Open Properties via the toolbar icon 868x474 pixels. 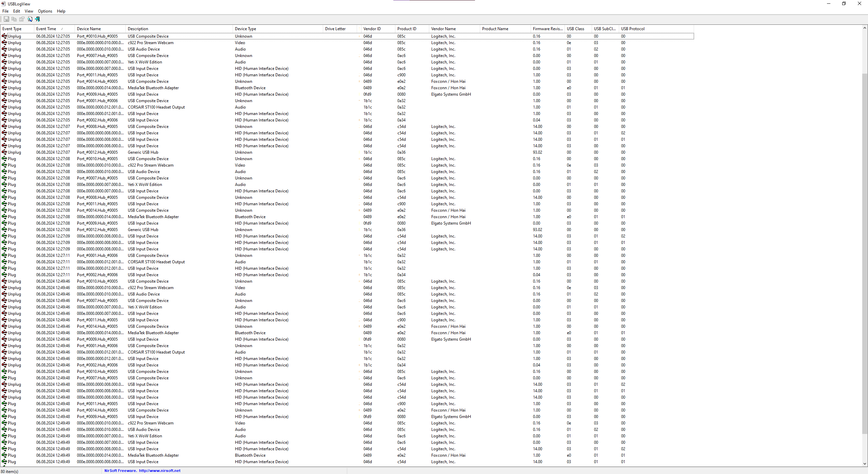click(x=22, y=19)
